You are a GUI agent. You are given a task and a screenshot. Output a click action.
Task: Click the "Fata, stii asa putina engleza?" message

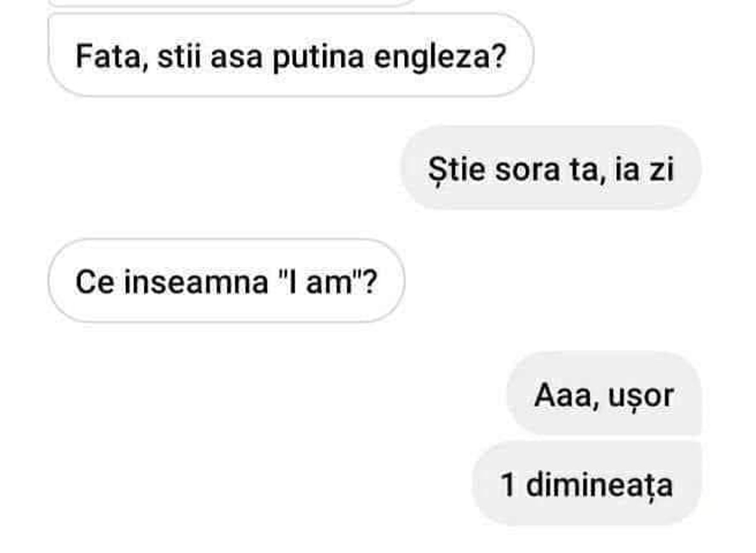point(291,56)
